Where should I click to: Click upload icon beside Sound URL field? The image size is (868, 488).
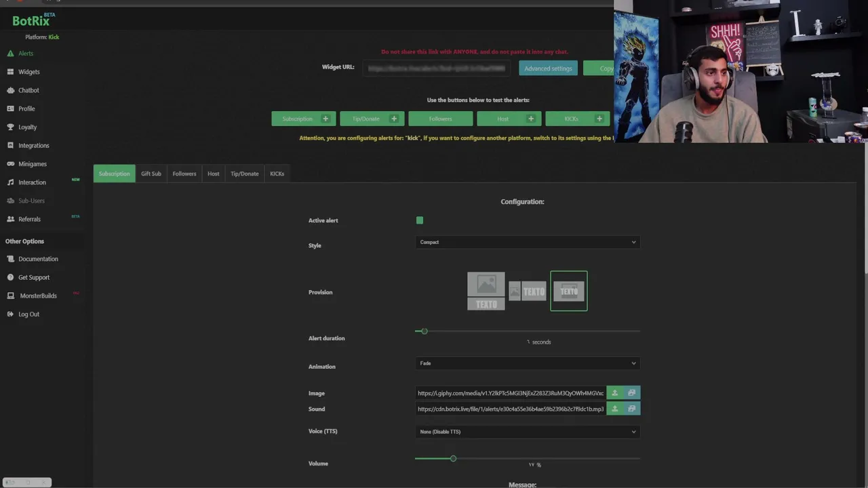tap(615, 409)
